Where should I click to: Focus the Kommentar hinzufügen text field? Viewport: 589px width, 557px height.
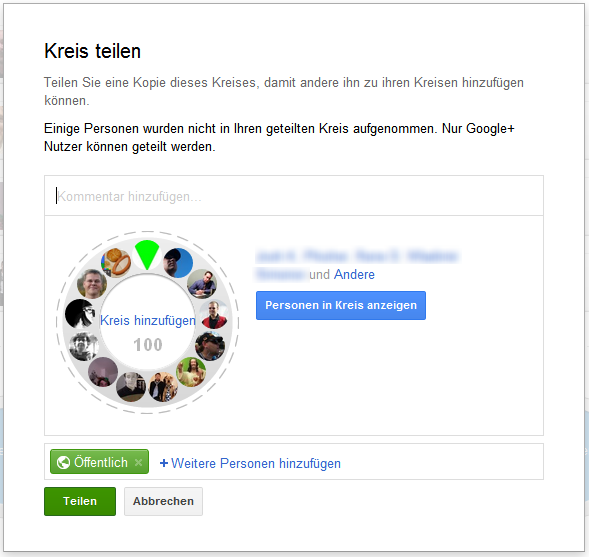coord(294,196)
